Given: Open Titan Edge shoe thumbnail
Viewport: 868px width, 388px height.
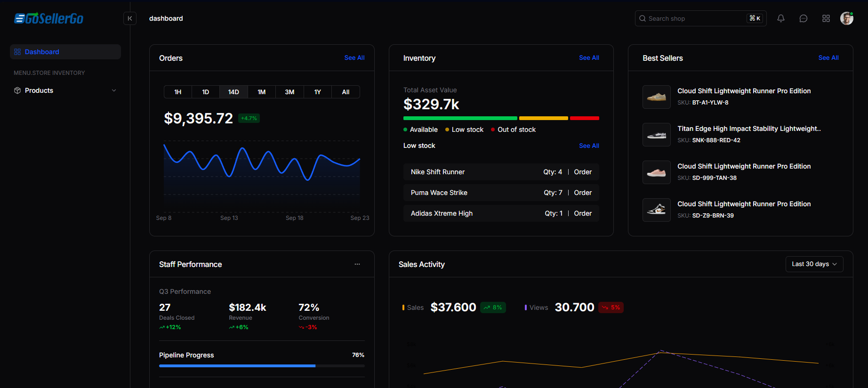Looking at the screenshot, I should point(656,135).
